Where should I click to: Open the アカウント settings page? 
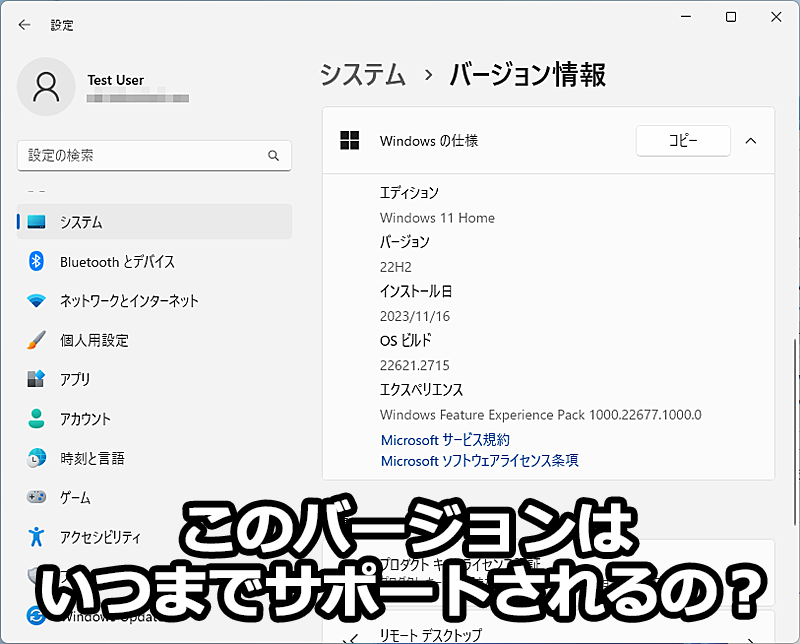coord(85,419)
